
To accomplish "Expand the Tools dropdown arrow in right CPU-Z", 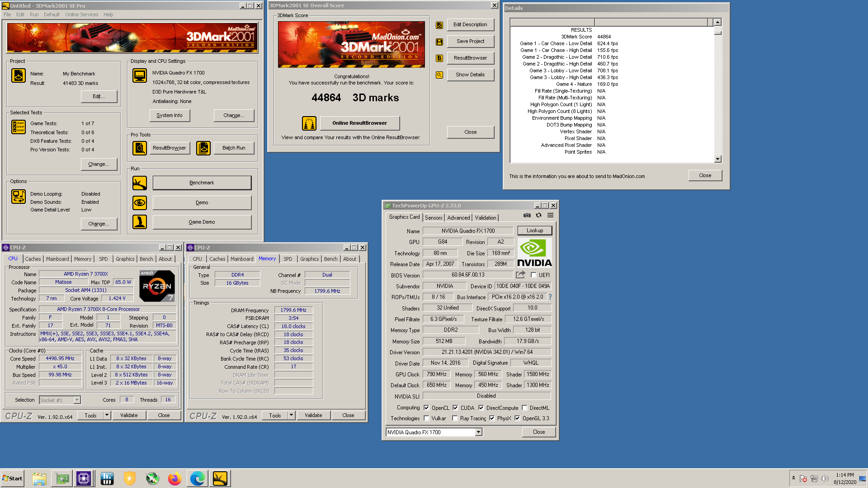I will tap(292, 415).
